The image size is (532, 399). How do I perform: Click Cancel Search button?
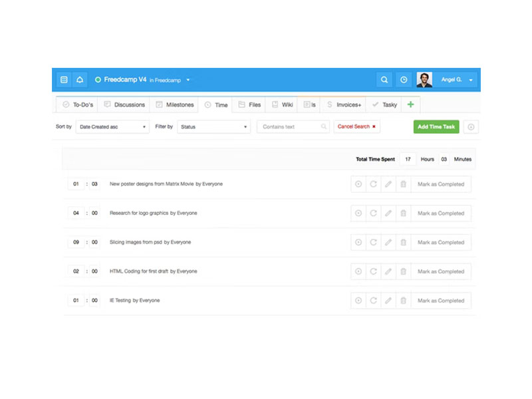(356, 126)
